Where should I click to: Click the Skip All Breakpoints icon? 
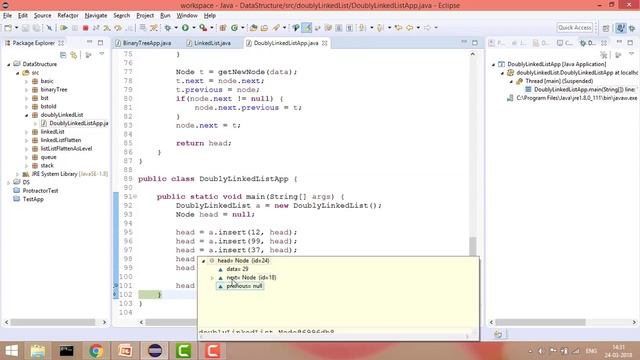click(x=49, y=28)
